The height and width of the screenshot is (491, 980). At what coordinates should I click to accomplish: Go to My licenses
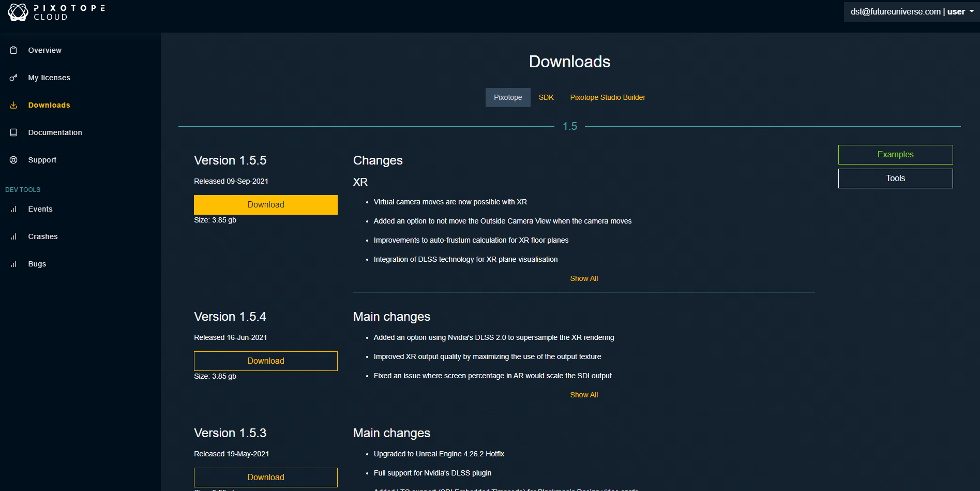coord(49,78)
